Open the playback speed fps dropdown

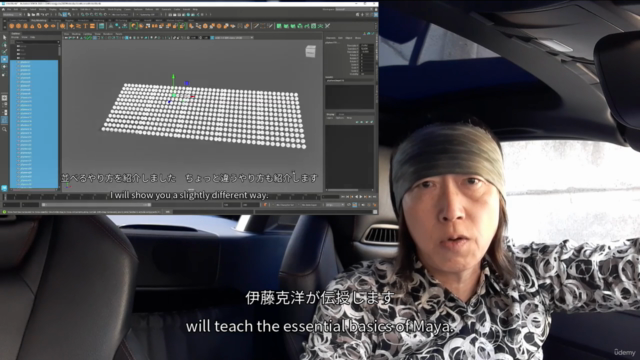pyautogui.click(x=335, y=205)
